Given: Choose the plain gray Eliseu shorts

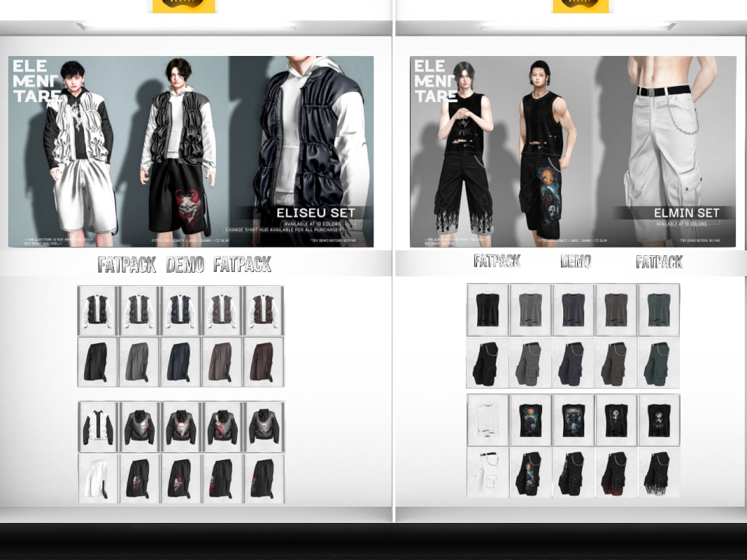Looking at the screenshot, I should 137,362.
